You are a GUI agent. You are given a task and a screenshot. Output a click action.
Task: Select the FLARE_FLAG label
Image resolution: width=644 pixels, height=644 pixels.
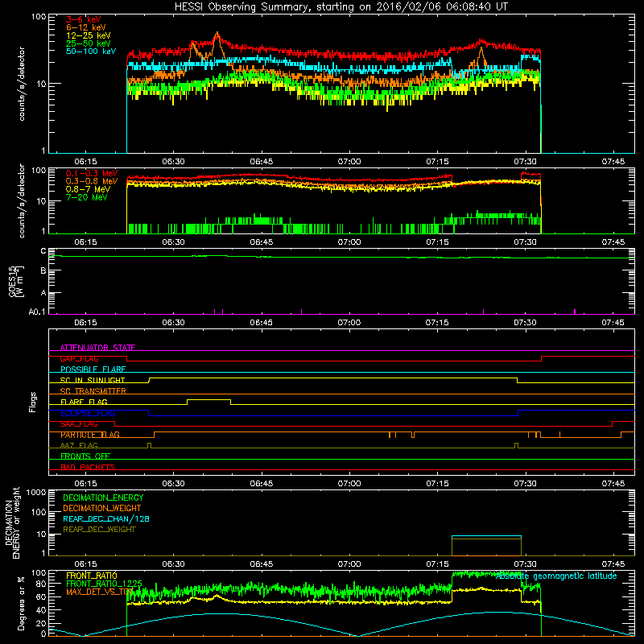click(84, 402)
